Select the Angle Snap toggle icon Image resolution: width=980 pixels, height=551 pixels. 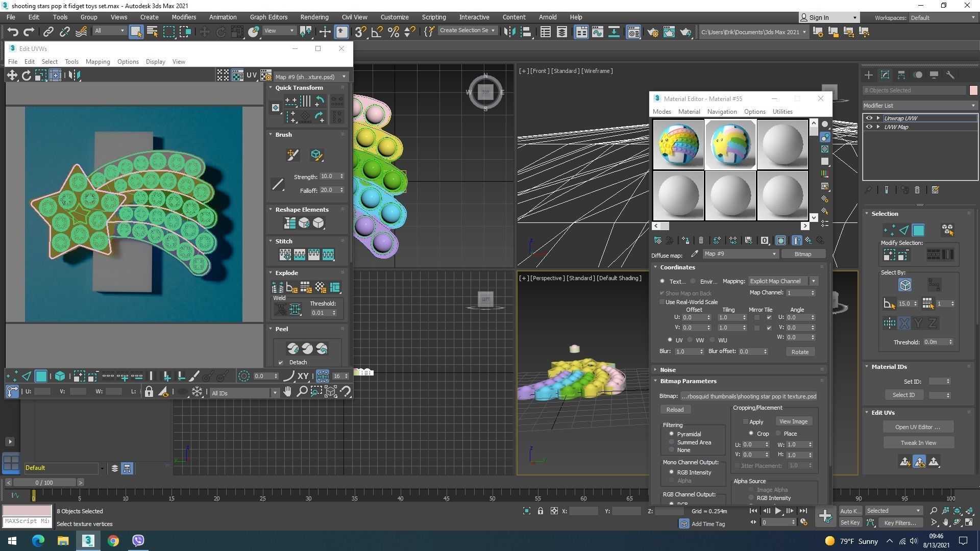377,32
